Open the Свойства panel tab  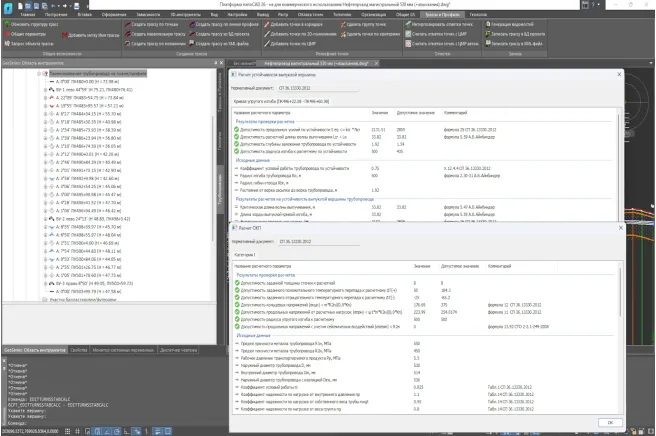tap(79, 351)
